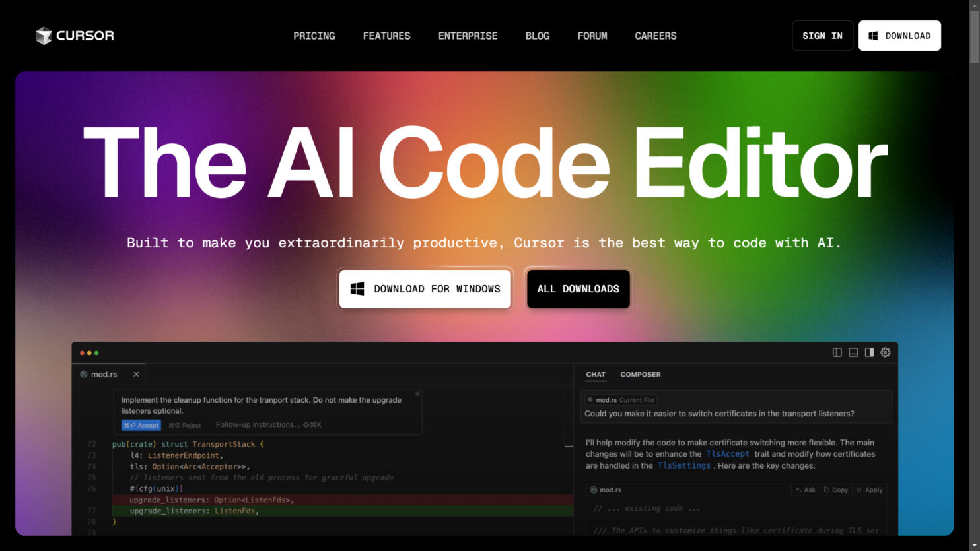Screen dimensions: 980x551
Task: Click the Windows icon on the DOWNLOAD button
Action: pyautogui.click(x=872, y=36)
